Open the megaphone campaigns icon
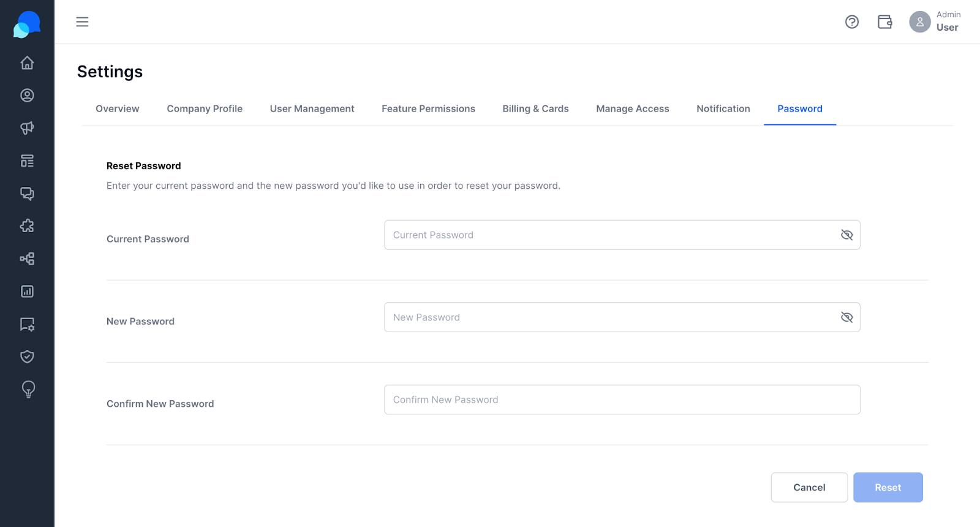 [27, 128]
